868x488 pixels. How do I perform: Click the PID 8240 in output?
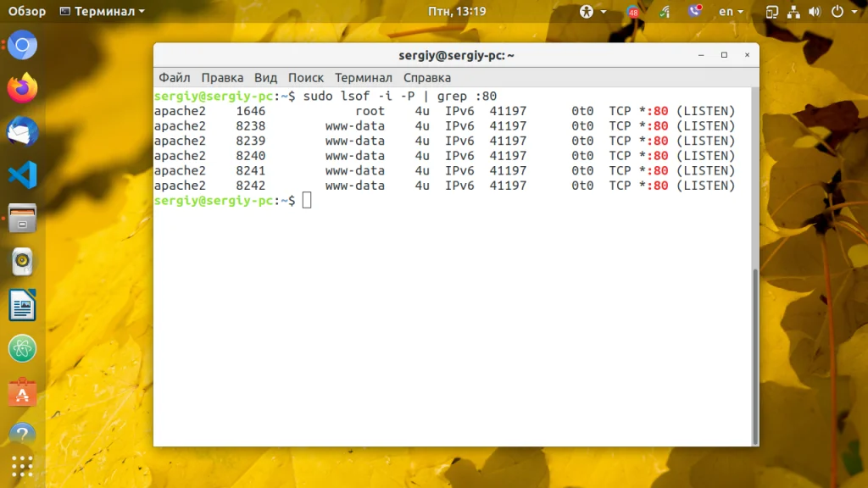click(x=251, y=156)
